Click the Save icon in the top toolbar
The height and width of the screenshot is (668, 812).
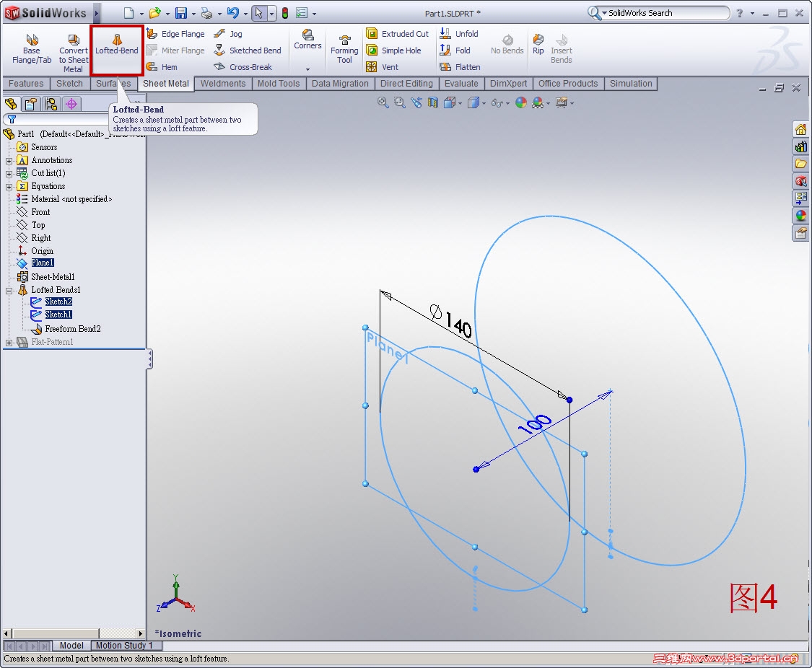coord(180,13)
